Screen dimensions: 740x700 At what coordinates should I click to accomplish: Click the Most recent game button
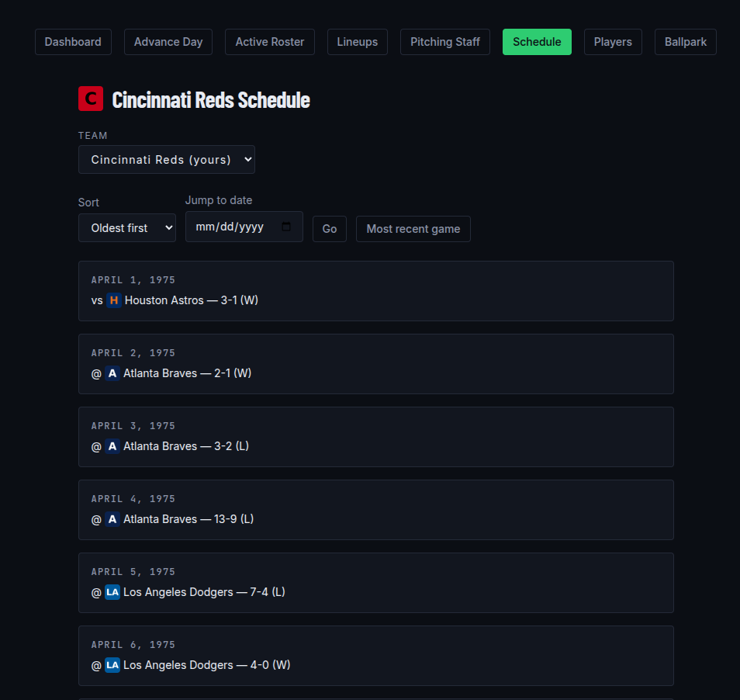[x=413, y=229]
